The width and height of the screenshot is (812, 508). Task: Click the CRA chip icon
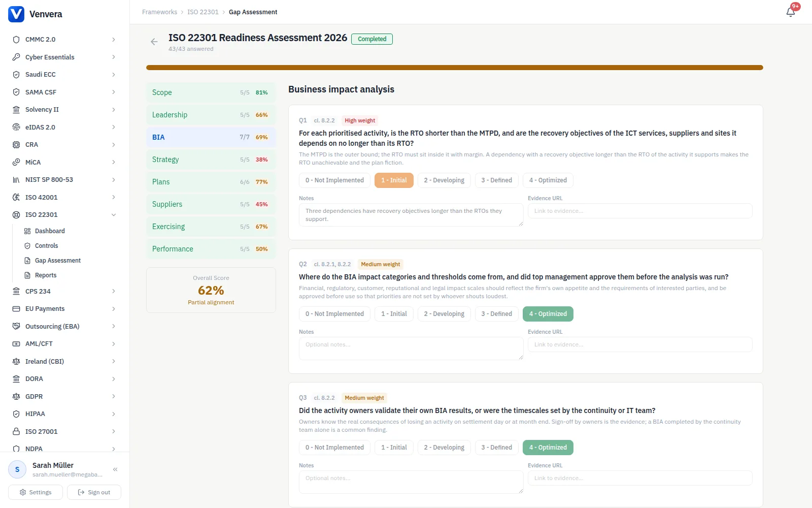16,145
